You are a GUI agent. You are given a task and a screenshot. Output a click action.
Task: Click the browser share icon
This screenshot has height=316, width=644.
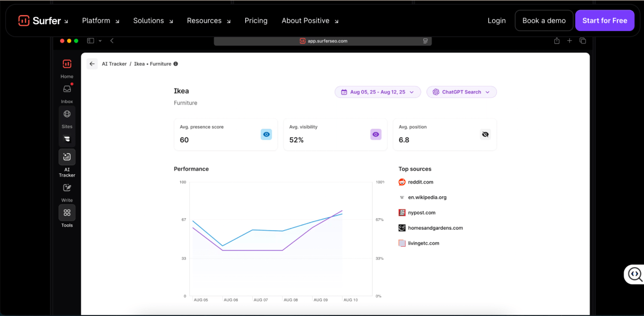click(x=557, y=41)
